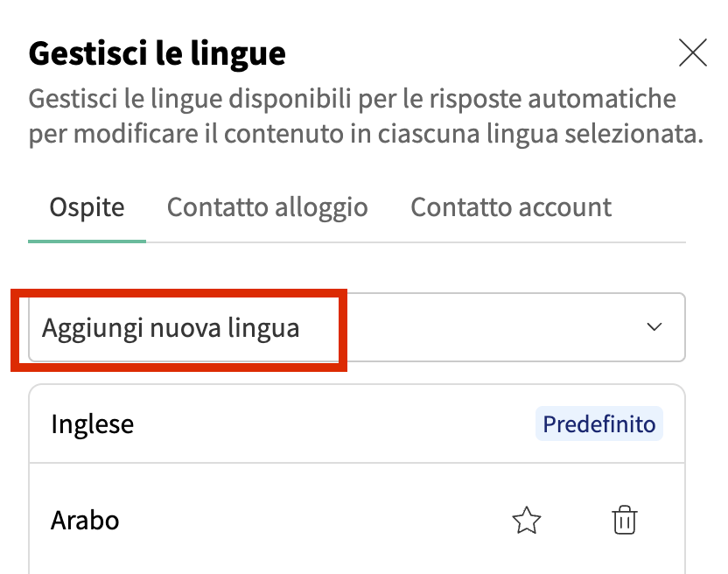
Task: Close the Gestisci le lingue panel
Action: (x=693, y=52)
